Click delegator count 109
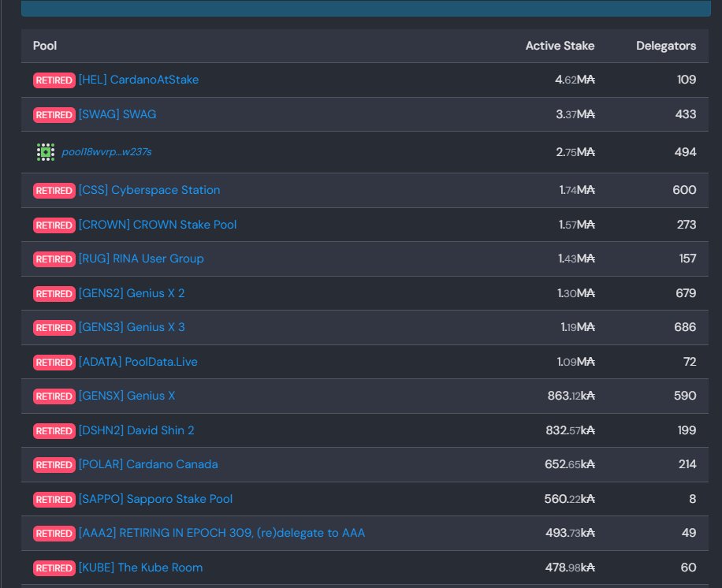 tap(686, 80)
